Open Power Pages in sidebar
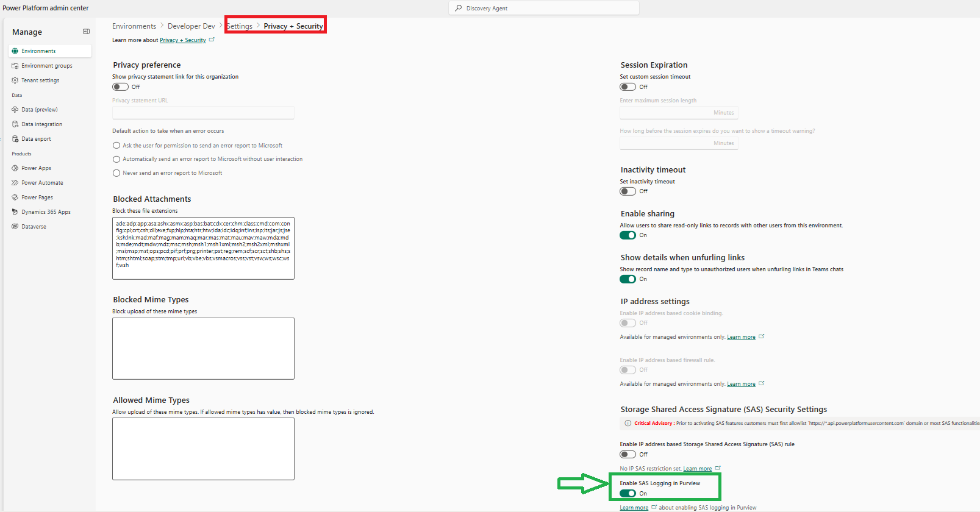 click(x=37, y=197)
